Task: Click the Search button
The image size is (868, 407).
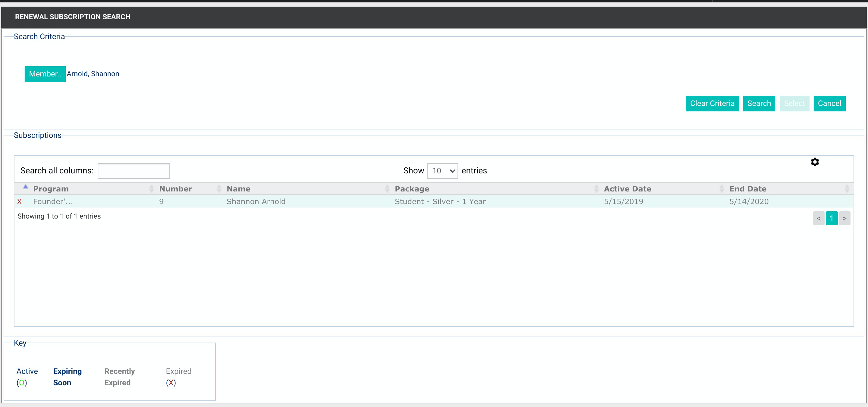Action: 759,103
